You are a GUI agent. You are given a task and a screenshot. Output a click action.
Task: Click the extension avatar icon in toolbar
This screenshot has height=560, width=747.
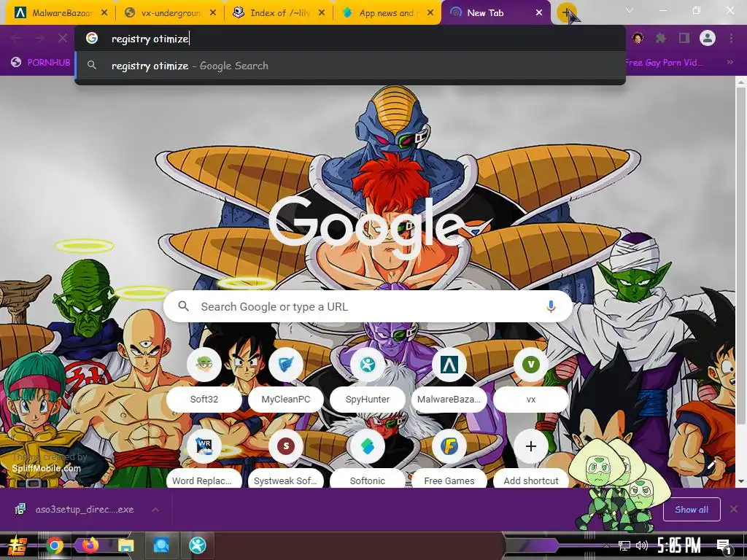pos(638,38)
